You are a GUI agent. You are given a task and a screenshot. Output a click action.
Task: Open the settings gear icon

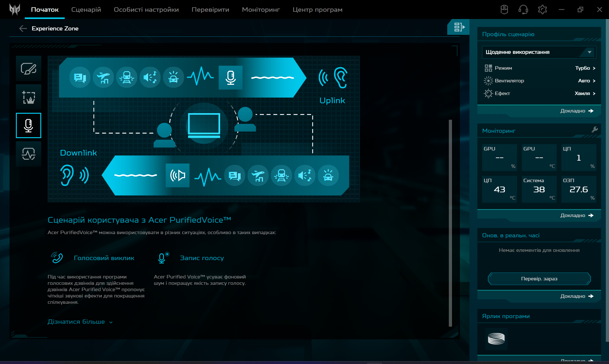tap(542, 10)
